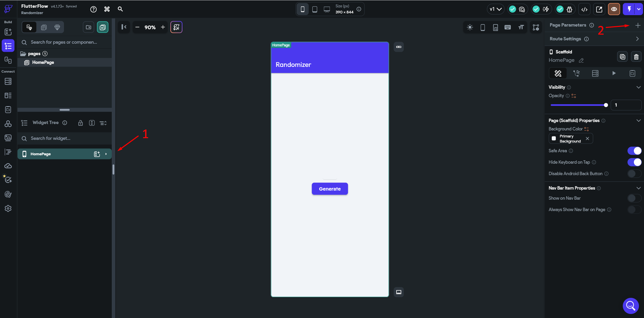This screenshot has height=318, width=644.
Task: Open the Media Assets panel from the sidebar
Action: point(8,137)
